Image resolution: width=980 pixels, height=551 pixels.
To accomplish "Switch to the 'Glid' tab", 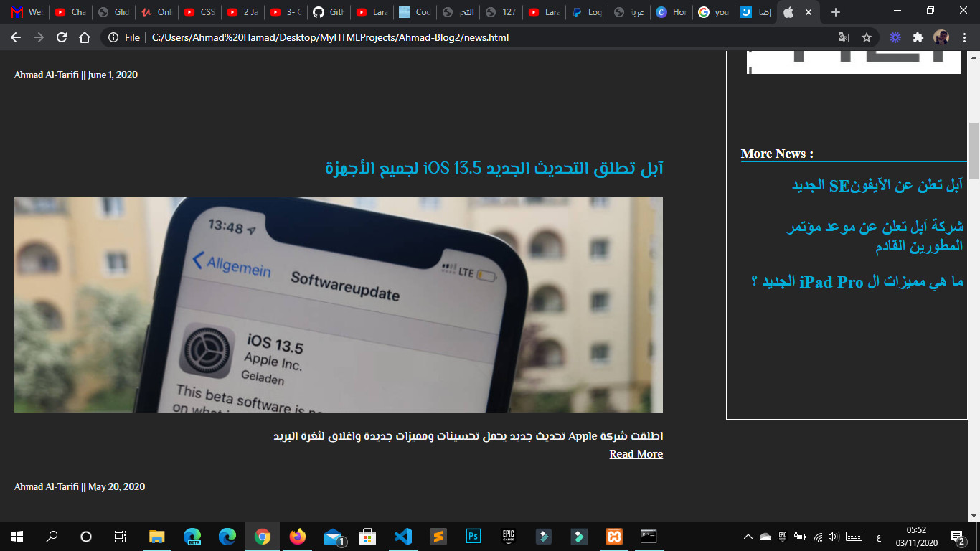I will tap(113, 12).
